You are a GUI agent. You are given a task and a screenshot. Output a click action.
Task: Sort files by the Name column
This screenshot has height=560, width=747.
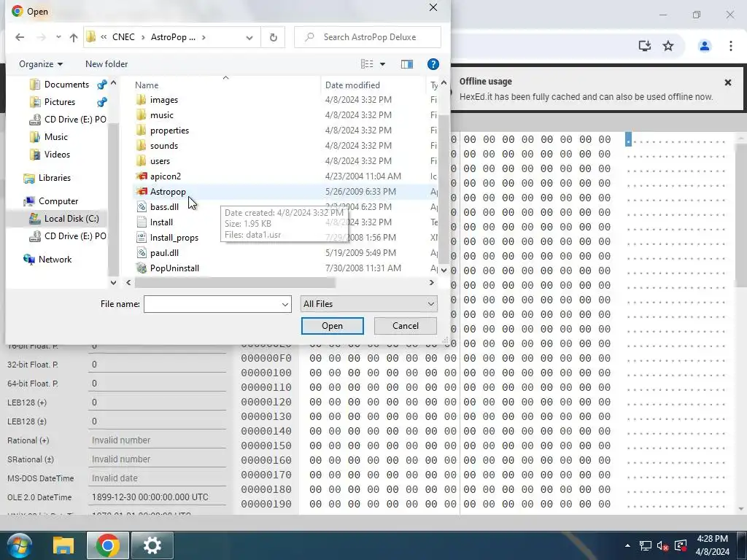pos(146,85)
